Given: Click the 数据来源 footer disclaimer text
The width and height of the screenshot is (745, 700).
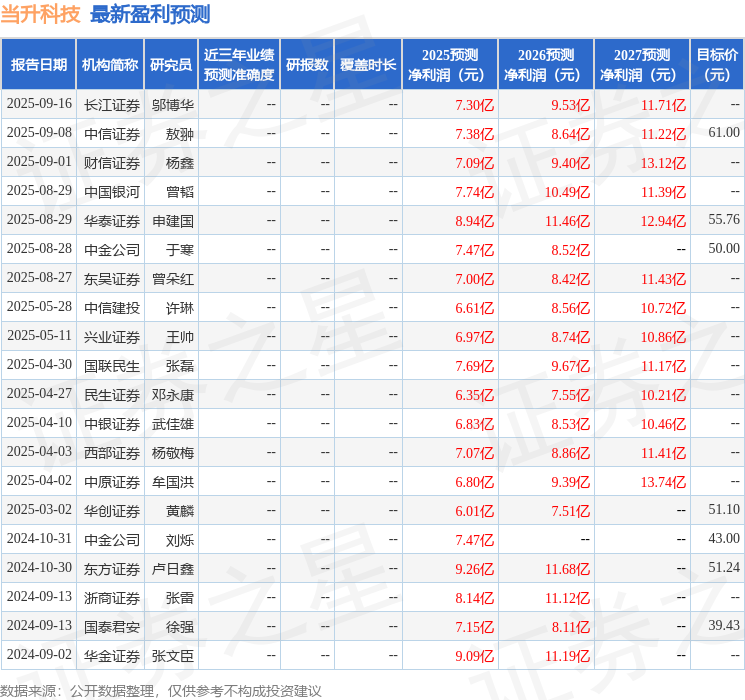Looking at the screenshot, I should (x=161, y=690).
